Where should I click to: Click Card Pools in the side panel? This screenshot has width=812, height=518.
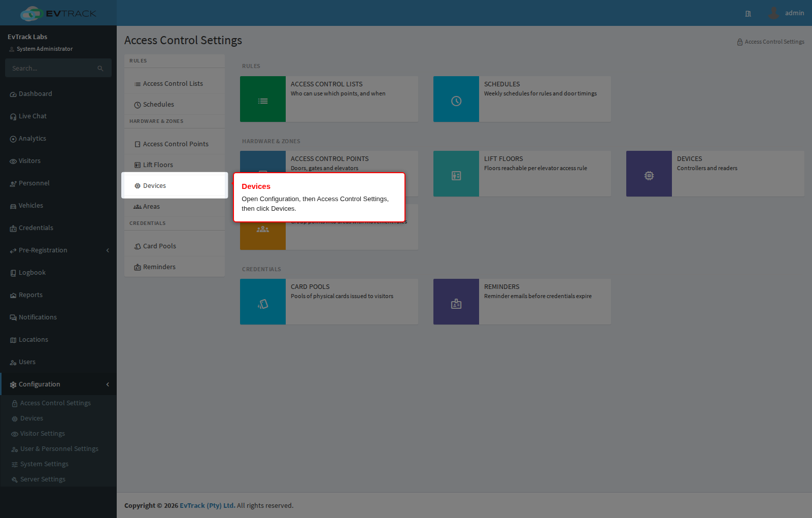(x=175, y=246)
